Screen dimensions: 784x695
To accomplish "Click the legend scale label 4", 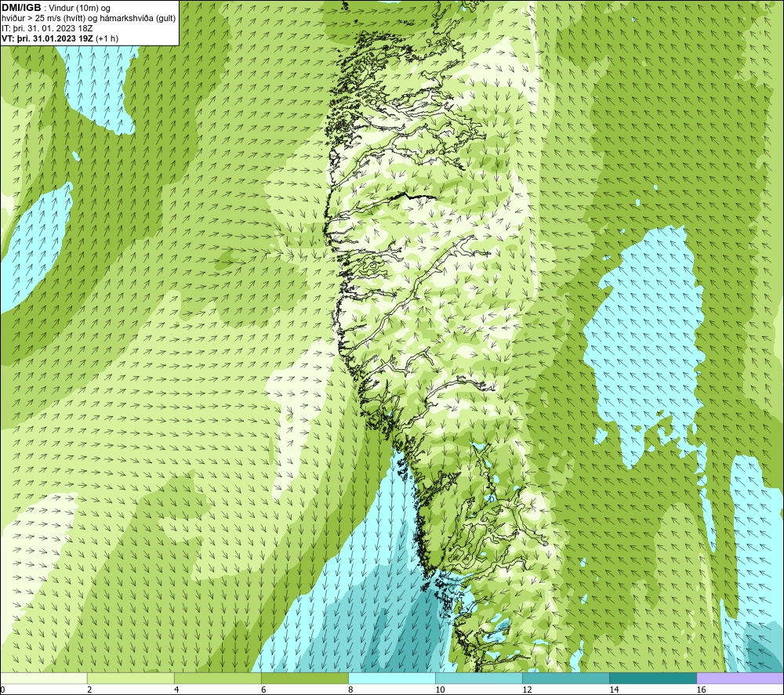I will [x=176, y=690].
